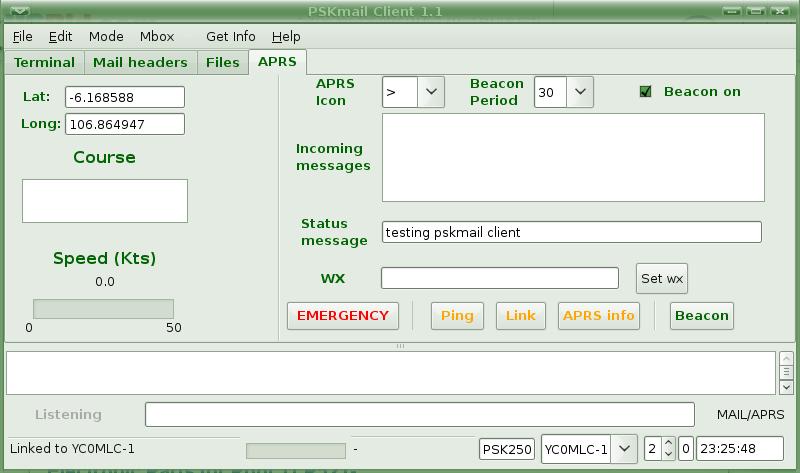Maximize the PSKmail Client window
The width and height of the screenshot is (800, 473).
756,11
